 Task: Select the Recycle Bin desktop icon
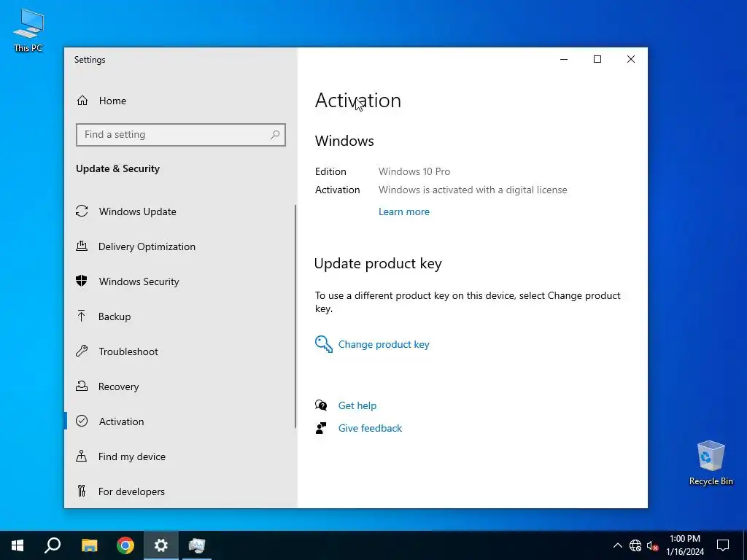(711, 463)
